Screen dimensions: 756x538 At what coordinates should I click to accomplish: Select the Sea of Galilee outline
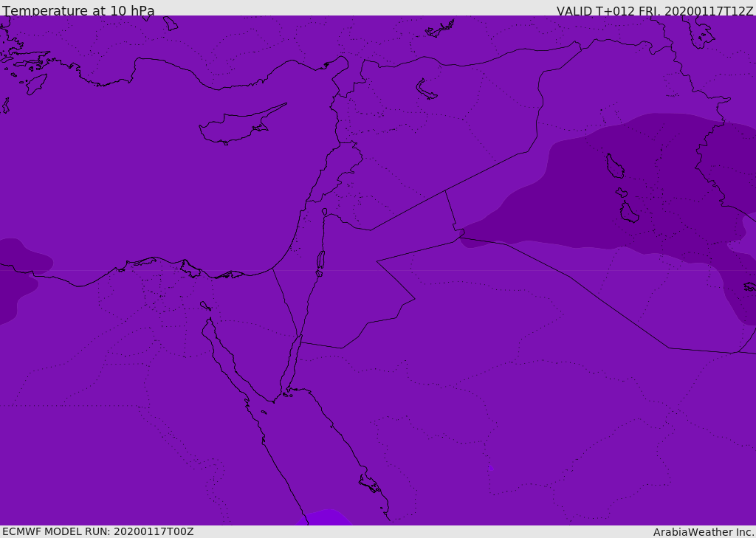coord(324,212)
